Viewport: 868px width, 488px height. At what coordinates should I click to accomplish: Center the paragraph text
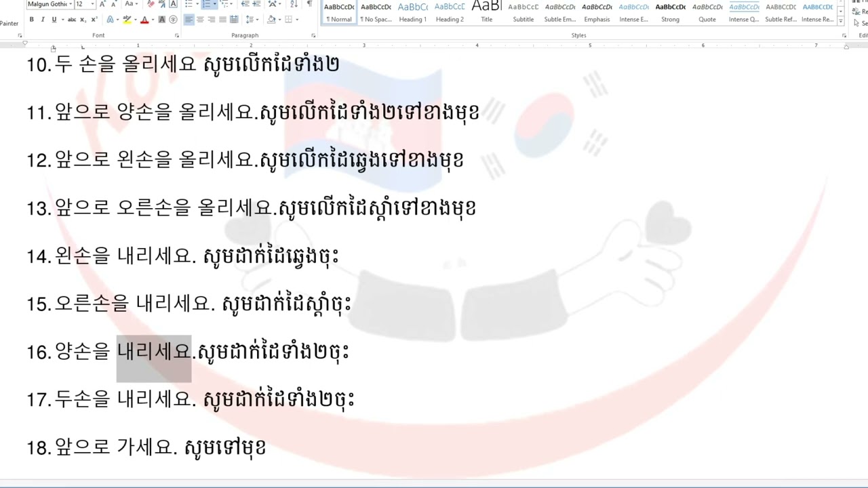[x=200, y=20]
